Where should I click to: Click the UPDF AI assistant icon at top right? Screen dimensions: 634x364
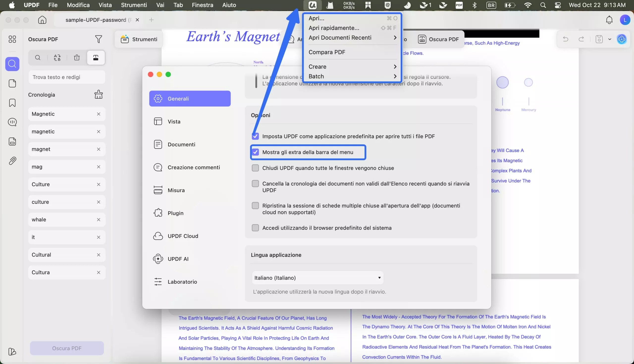point(622,39)
